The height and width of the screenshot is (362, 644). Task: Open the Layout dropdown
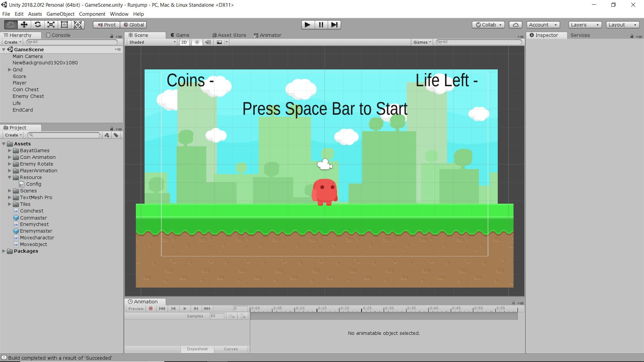[x=623, y=25]
